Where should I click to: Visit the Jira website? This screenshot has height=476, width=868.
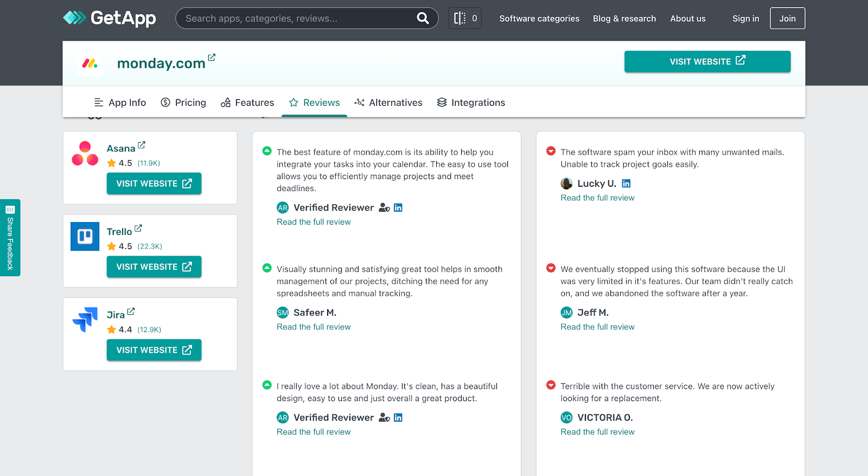coord(154,350)
